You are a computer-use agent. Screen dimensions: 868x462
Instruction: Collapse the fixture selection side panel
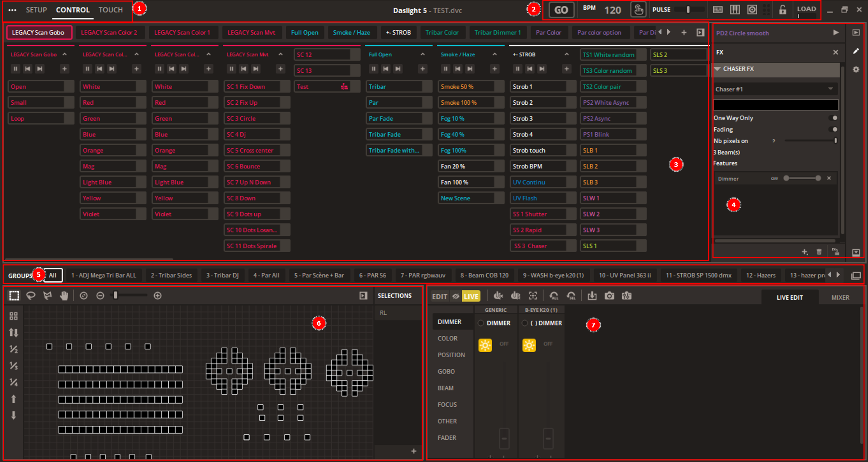pyautogui.click(x=363, y=296)
